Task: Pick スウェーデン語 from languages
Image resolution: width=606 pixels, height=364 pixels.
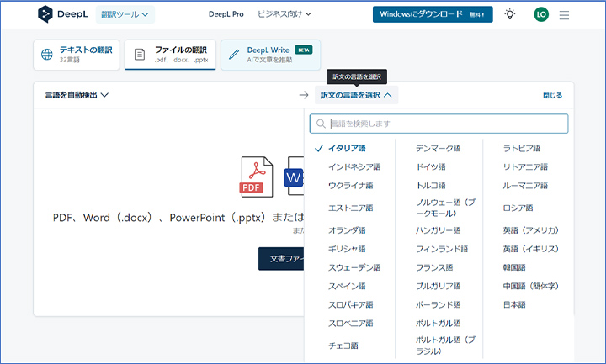Action: pos(354,267)
